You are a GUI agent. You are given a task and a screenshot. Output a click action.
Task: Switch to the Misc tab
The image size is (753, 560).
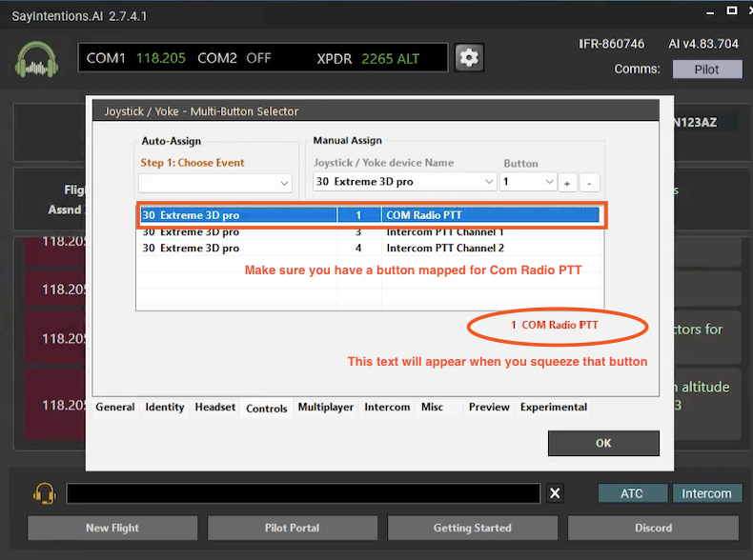pos(432,407)
